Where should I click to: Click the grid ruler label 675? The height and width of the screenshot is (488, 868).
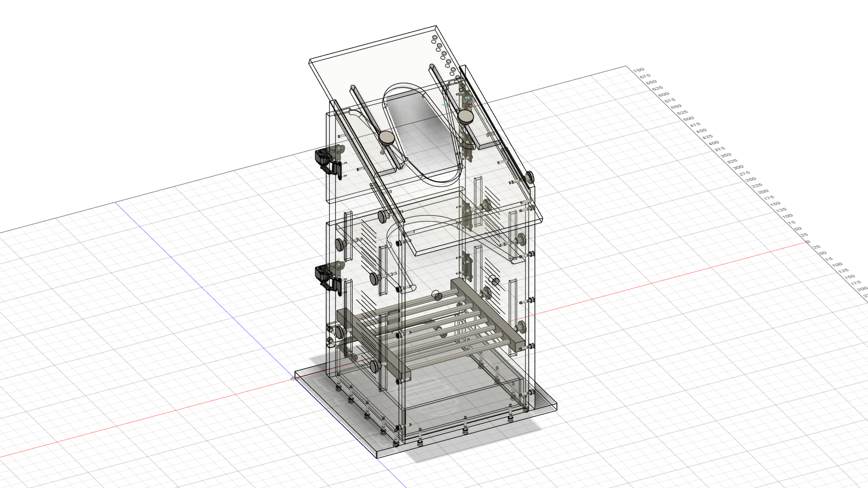tap(645, 76)
